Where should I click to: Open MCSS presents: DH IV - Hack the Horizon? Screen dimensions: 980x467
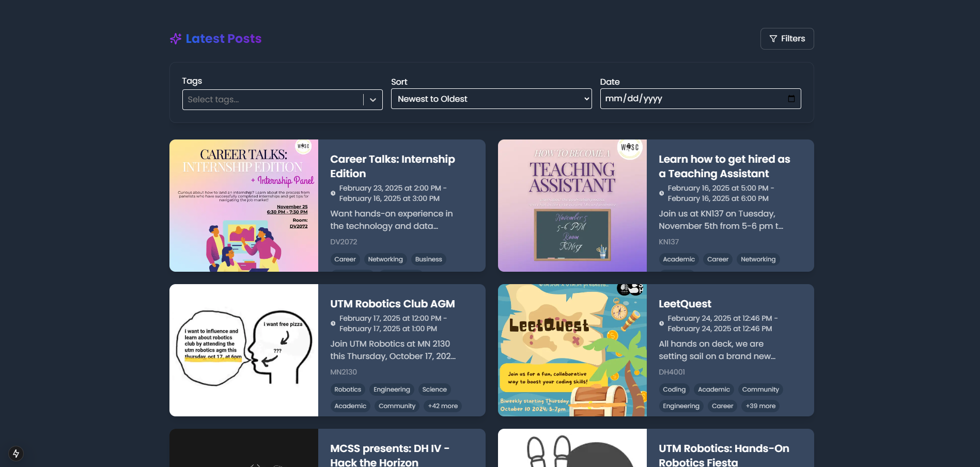[x=390, y=455]
